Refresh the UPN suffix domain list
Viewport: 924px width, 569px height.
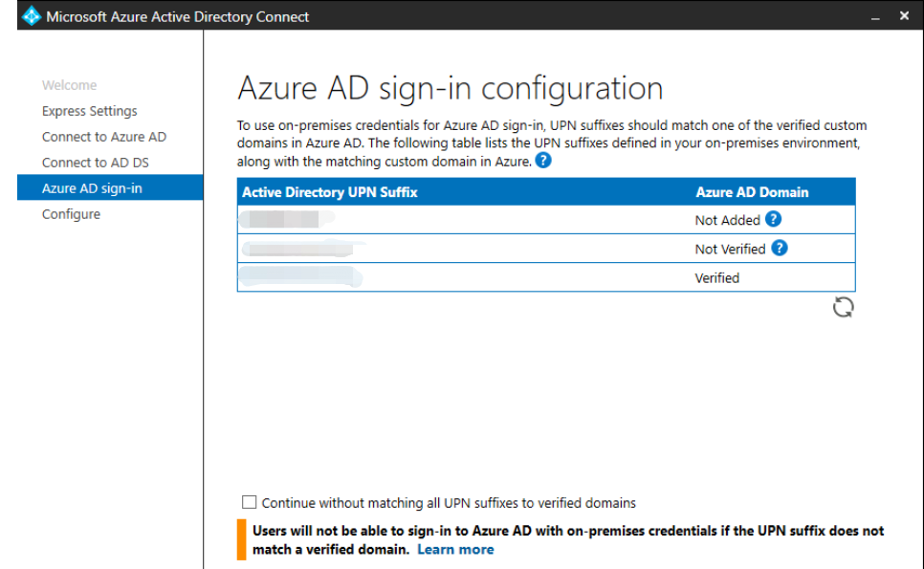[x=843, y=307]
